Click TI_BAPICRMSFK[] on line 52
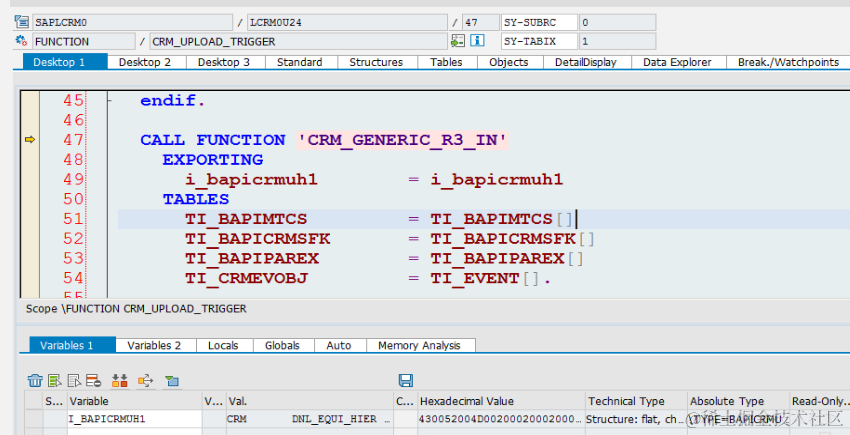 [512, 239]
